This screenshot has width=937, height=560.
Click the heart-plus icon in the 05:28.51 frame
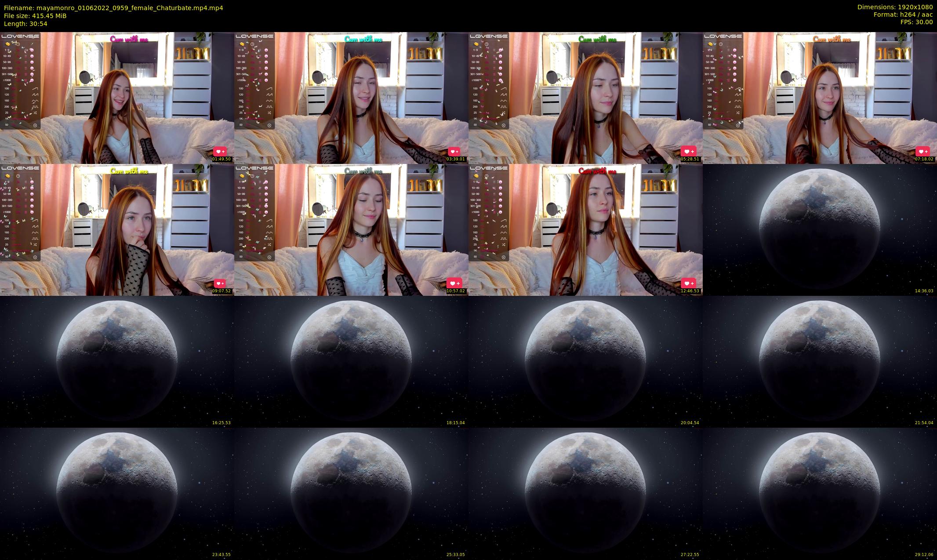click(689, 151)
